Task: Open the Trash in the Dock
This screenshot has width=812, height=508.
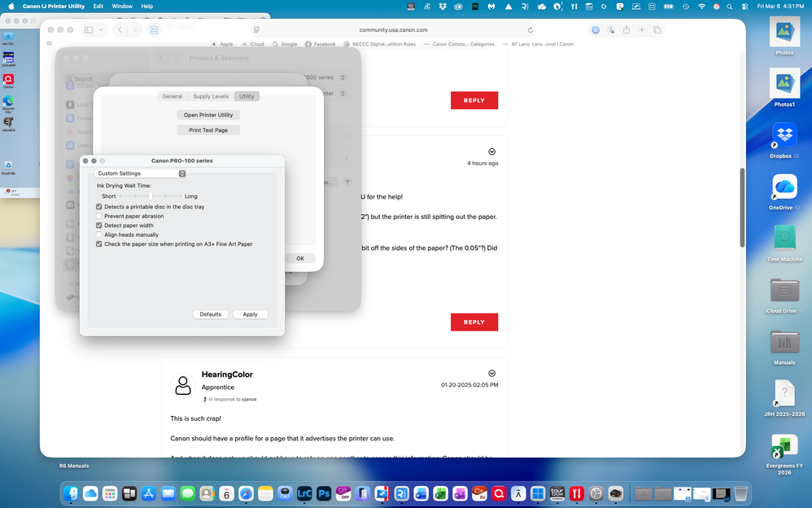Action: [740, 493]
